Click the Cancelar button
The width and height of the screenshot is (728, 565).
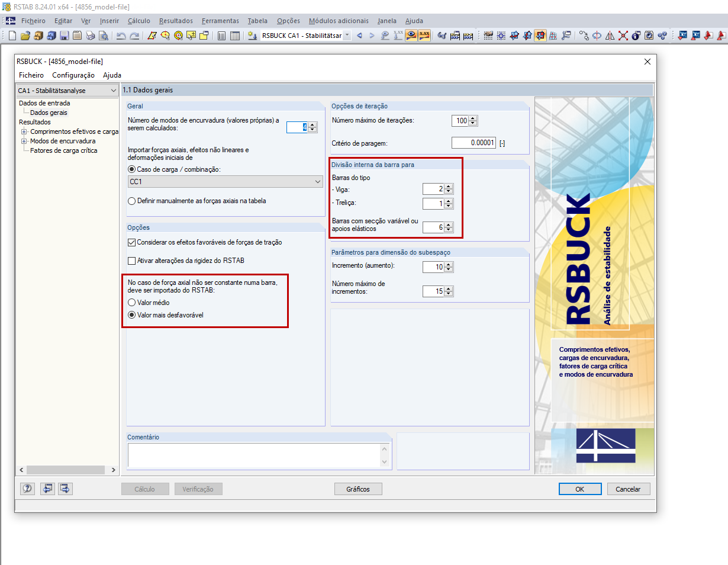pyautogui.click(x=628, y=489)
